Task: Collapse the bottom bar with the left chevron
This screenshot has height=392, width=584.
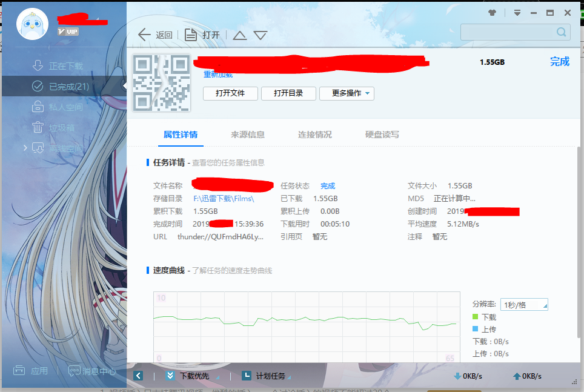Action: point(137,376)
